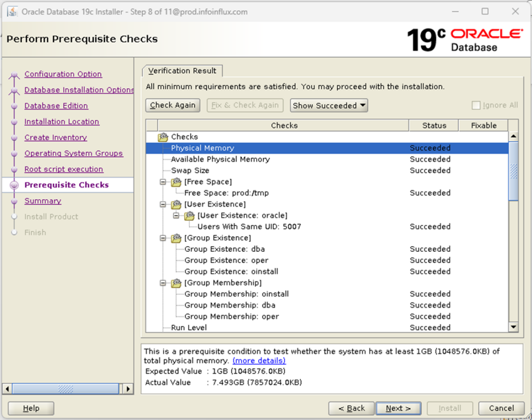Navigate to Configuration Option in the sidebar
Screen dimensions: 532x420
click(63, 74)
